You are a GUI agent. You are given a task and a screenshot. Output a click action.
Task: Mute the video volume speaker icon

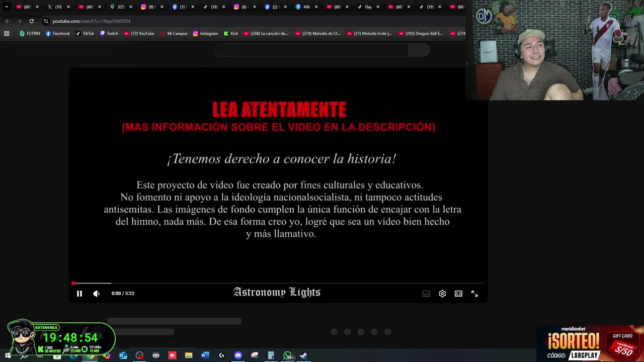96,294
